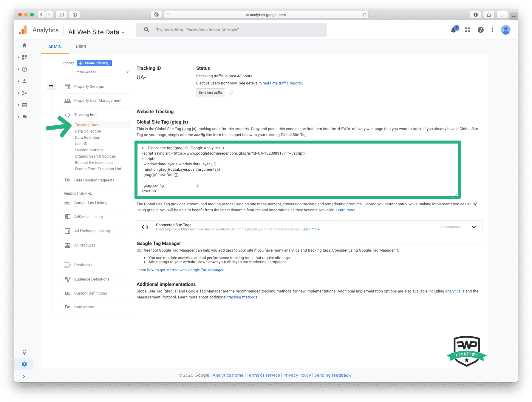Open the three-dot more options menu
The height and width of the screenshot is (402, 532).
[493, 30]
